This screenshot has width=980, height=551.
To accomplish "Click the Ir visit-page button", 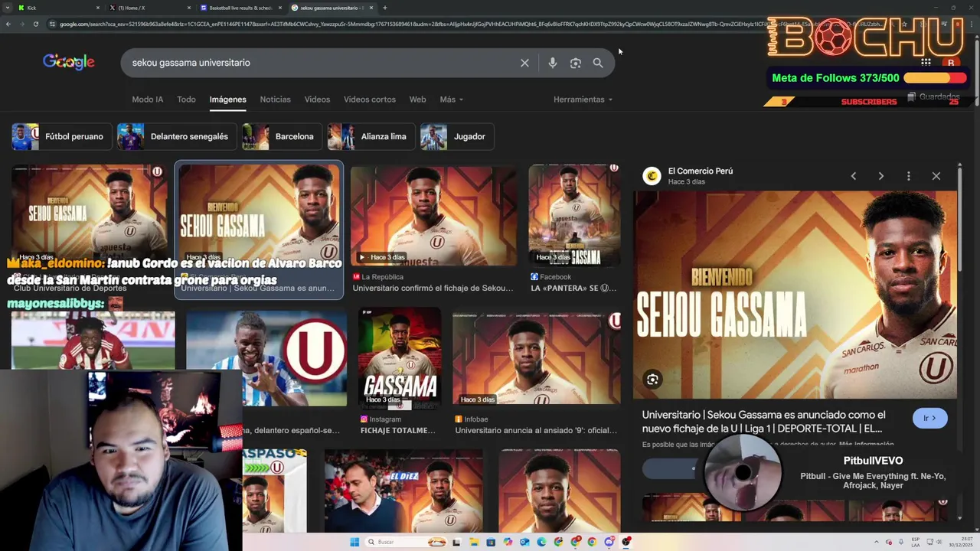I will [929, 418].
